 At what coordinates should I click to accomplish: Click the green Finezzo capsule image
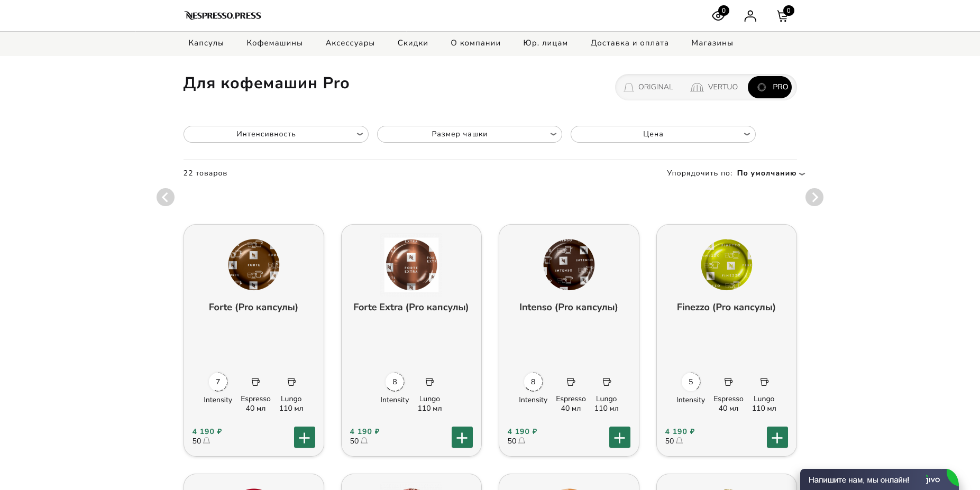point(727,264)
